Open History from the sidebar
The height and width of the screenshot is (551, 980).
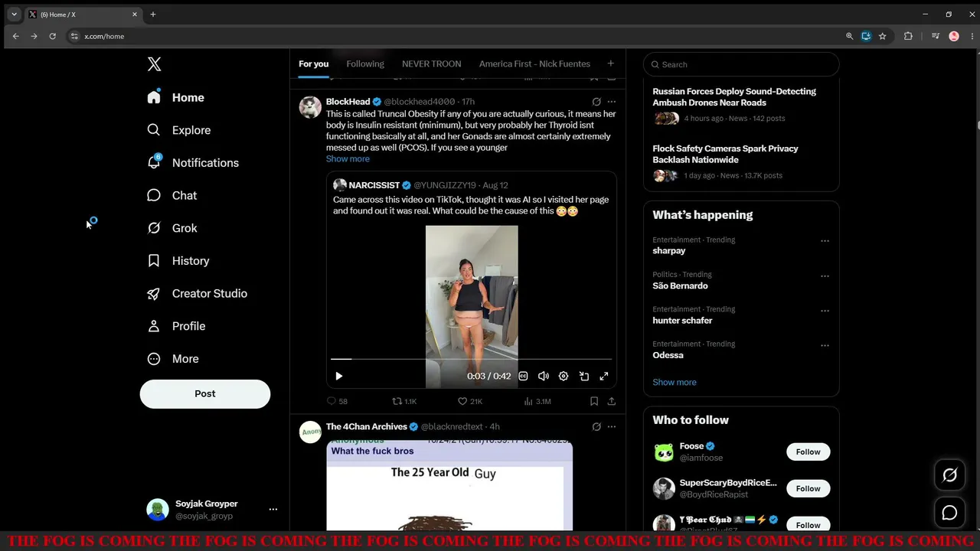[178, 261]
